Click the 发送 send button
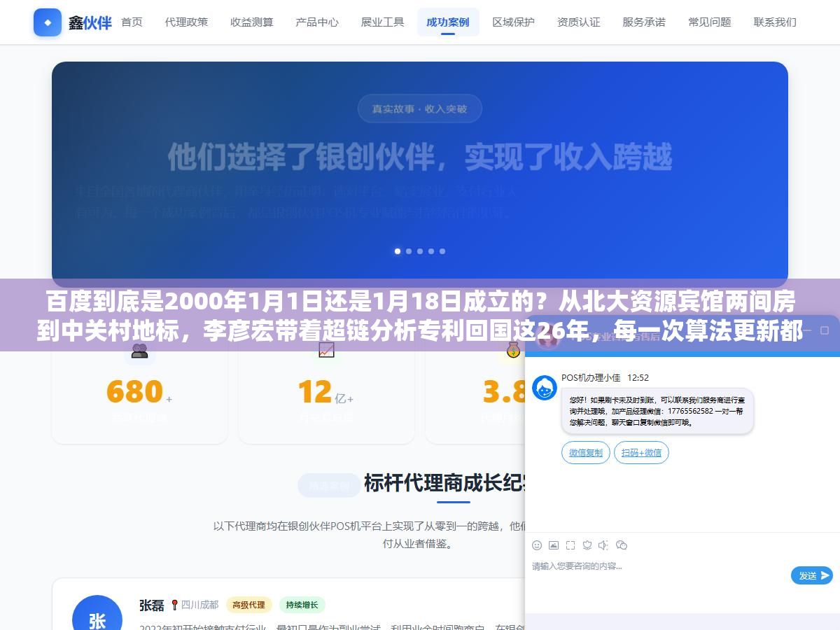This screenshot has height=630, width=840. (x=812, y=575)
